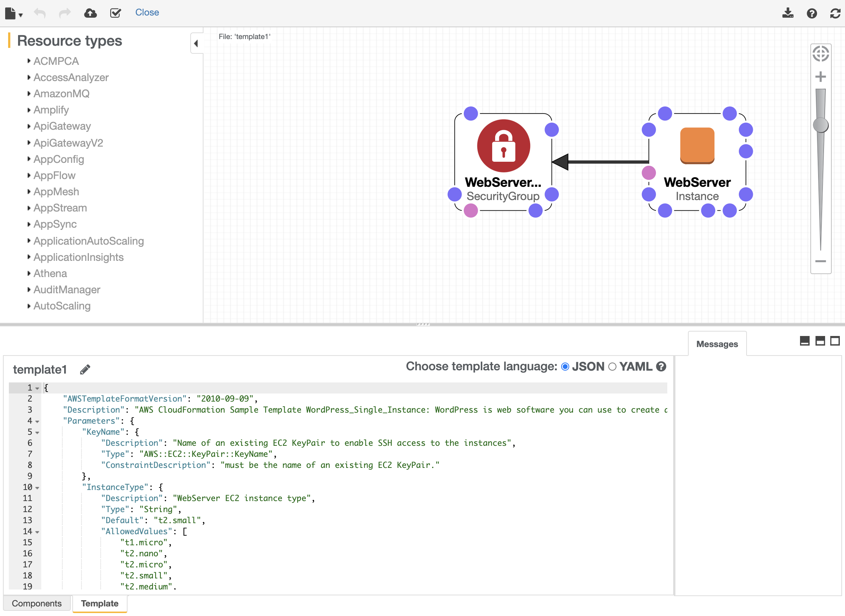Click the Refresh diagram icon
Screen dimensions: 845x616
coord(835,13)
